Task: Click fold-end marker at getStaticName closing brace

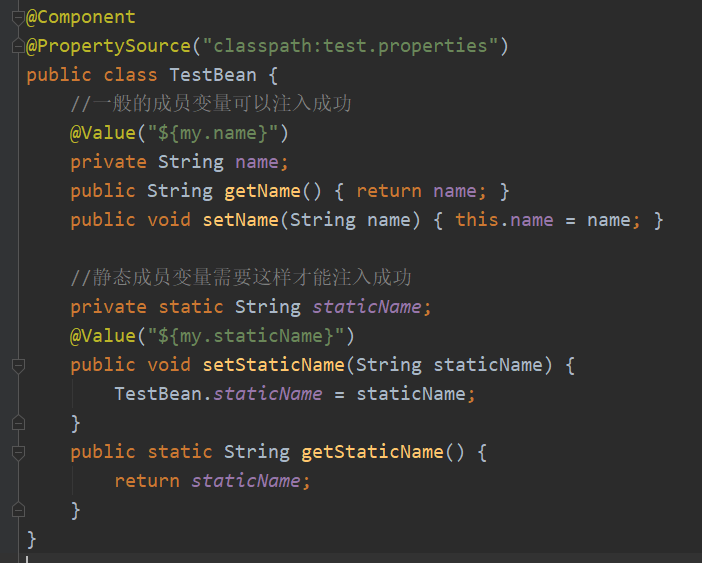Action: point(18,510)
